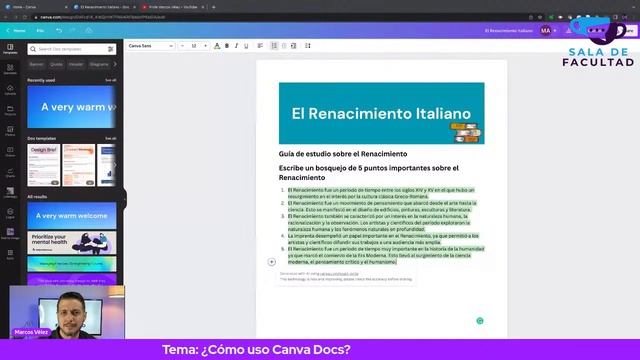Expand the collaborator add dropdown arrow
The width and height of the screenshot is (640, 360).
555,31
